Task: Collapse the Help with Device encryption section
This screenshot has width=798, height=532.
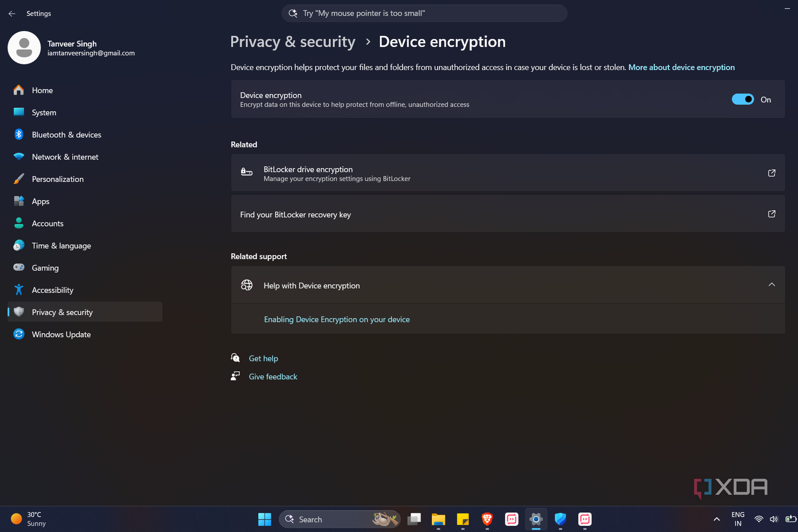Action: point(771,285)
